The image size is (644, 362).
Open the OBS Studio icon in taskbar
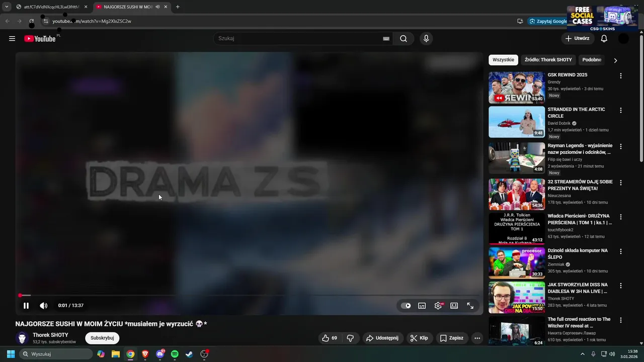(204, 354)
